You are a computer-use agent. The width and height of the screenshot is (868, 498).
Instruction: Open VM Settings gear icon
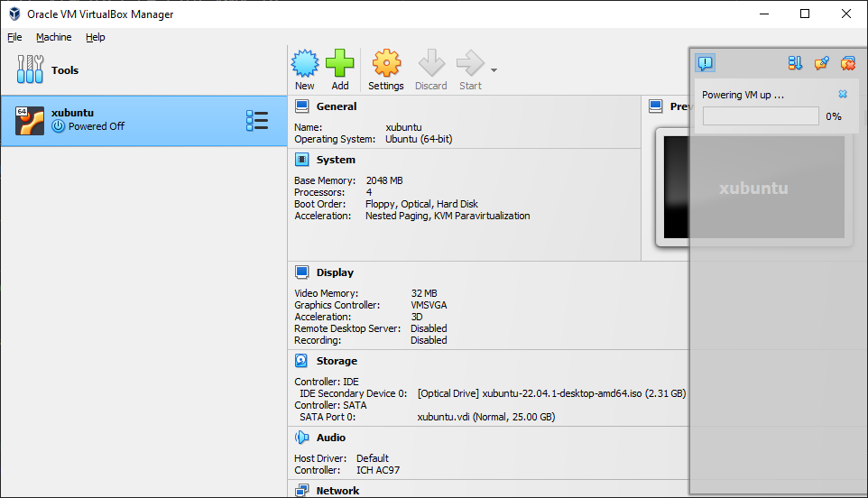386,63
